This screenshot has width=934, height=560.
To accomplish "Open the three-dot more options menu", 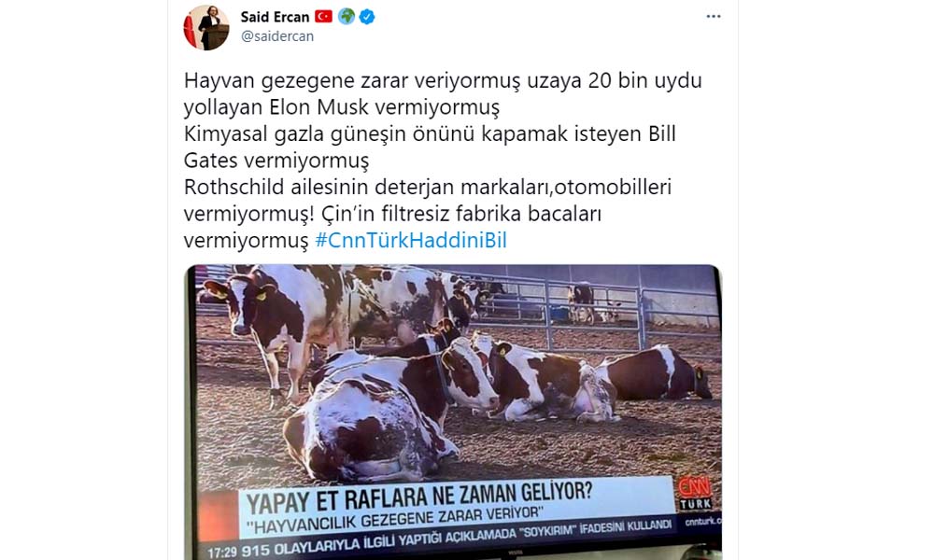I will 713,17.
